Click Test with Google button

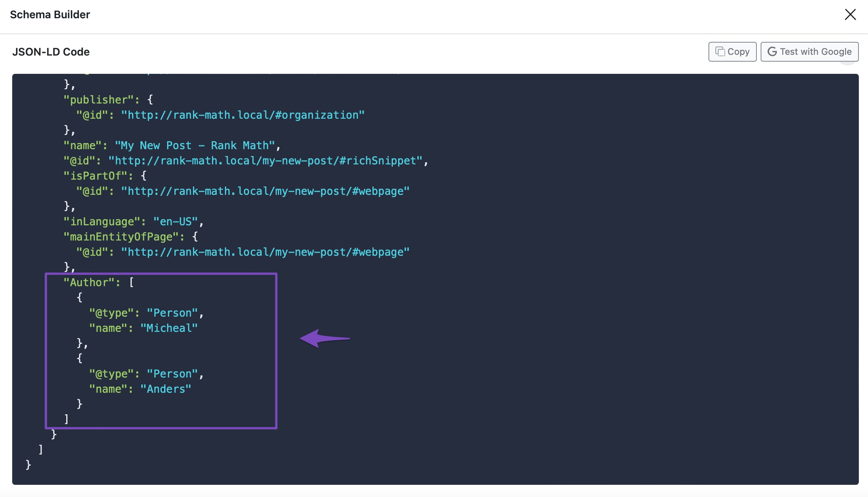(x=810, y=51)
